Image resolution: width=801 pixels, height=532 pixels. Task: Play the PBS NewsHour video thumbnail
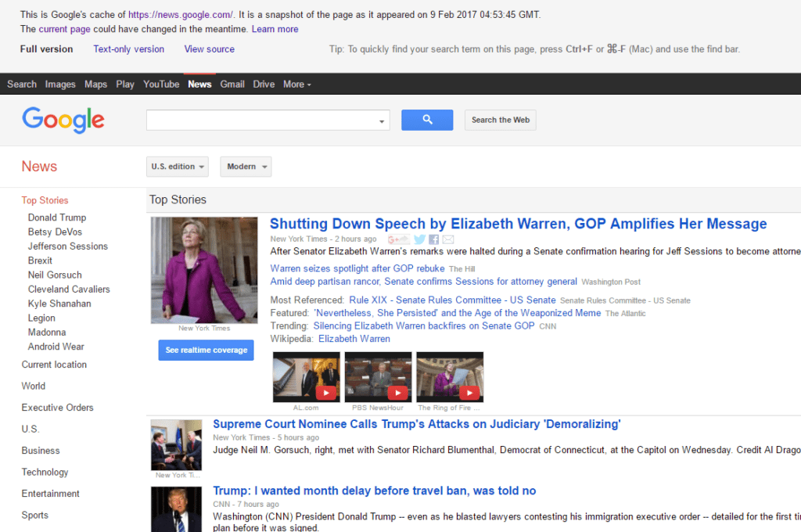coord(378,376)
